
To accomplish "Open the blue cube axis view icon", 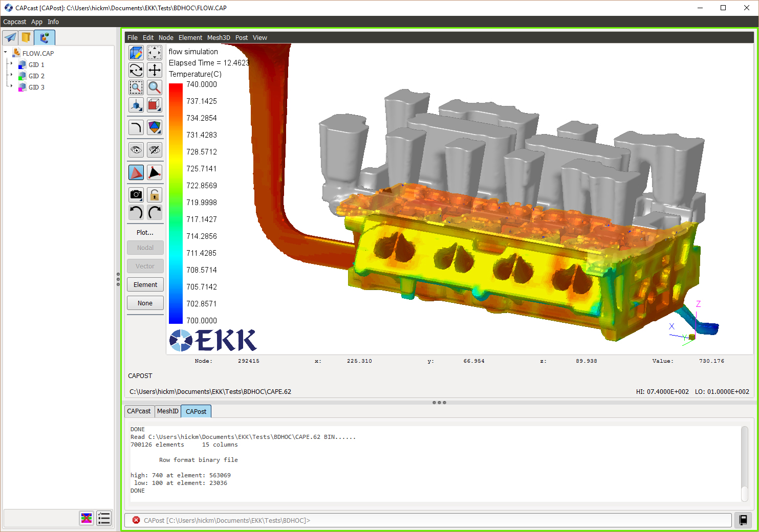I will 136,105.
